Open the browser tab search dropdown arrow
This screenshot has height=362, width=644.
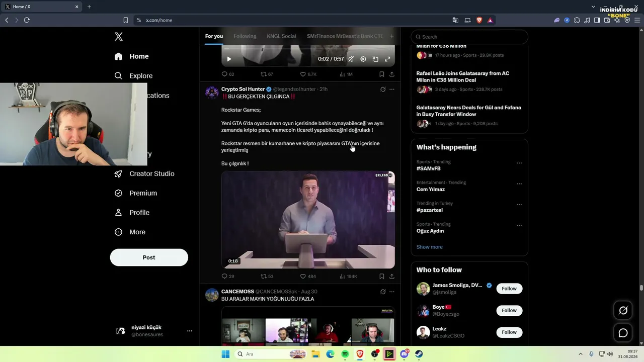pos(594,7)
